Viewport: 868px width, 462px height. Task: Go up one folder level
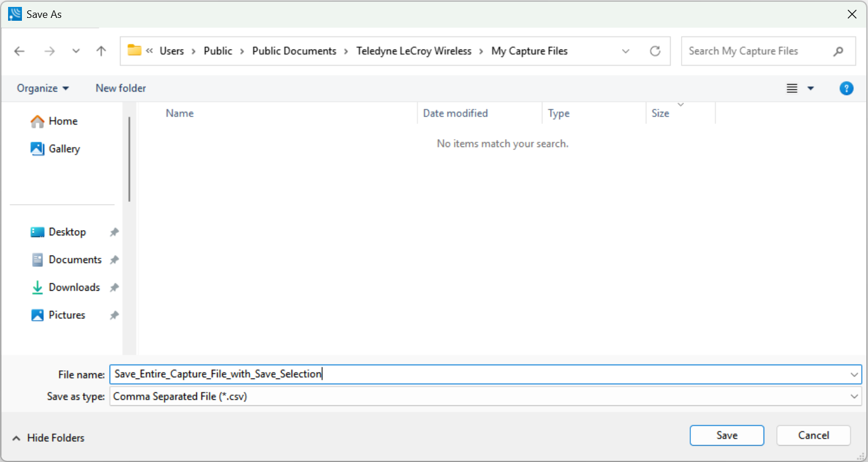[x=101, y=51]
